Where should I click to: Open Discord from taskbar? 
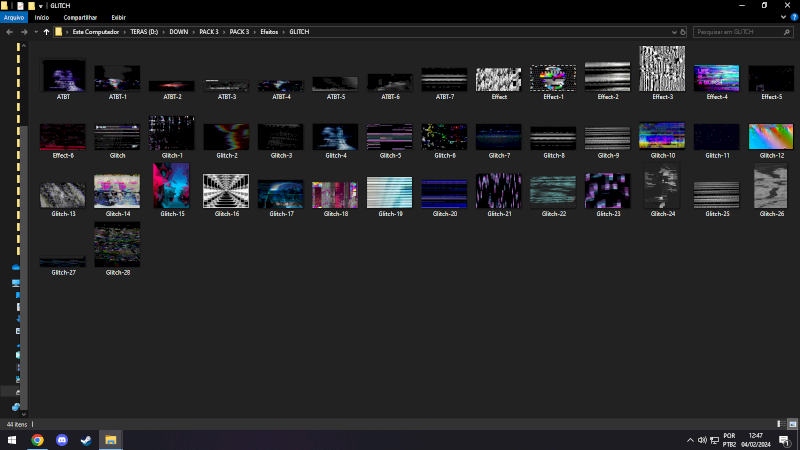pyautogui.click(x=62, y=440)
